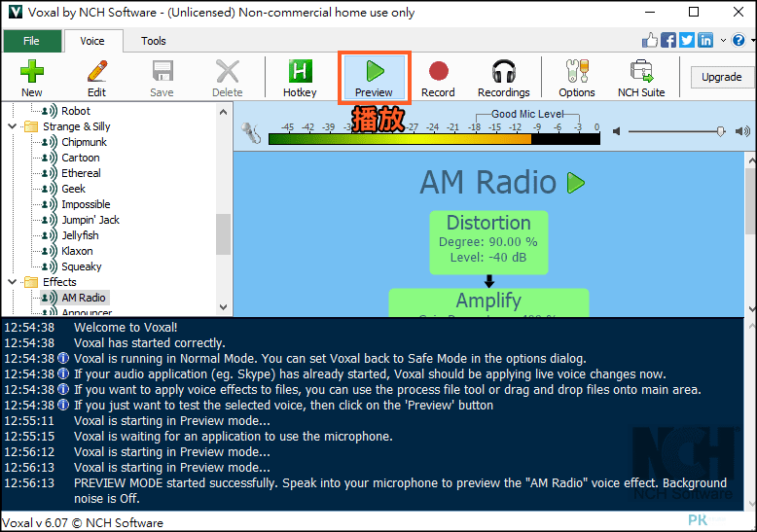The image size is (757, 532).
Task: Open the Hotkey settings icon
Action: (x=300, y=71)
